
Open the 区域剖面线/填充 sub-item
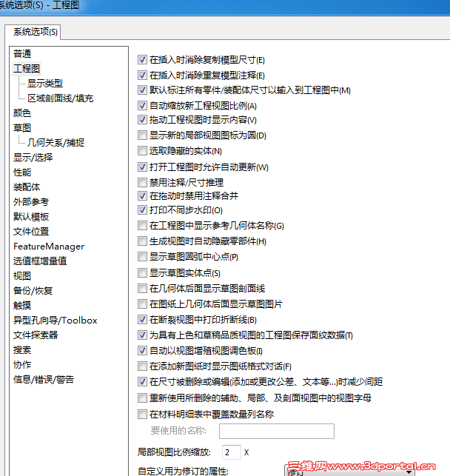point(61,98)
